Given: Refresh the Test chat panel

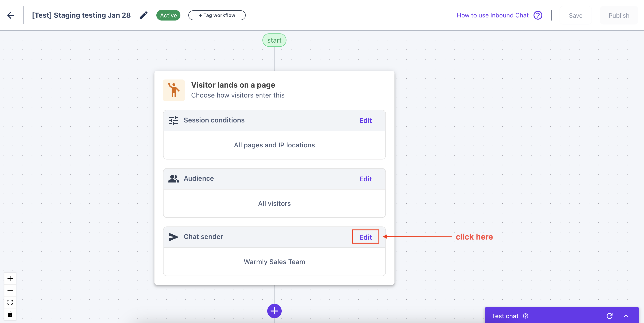Looking at the screenshot, I should pyautogui.click(x=610, y=316).
